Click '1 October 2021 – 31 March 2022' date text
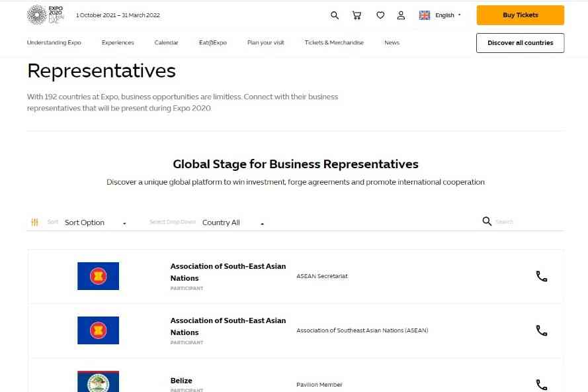The height and width of the screenshot is (392, 588). click(118, 15)
